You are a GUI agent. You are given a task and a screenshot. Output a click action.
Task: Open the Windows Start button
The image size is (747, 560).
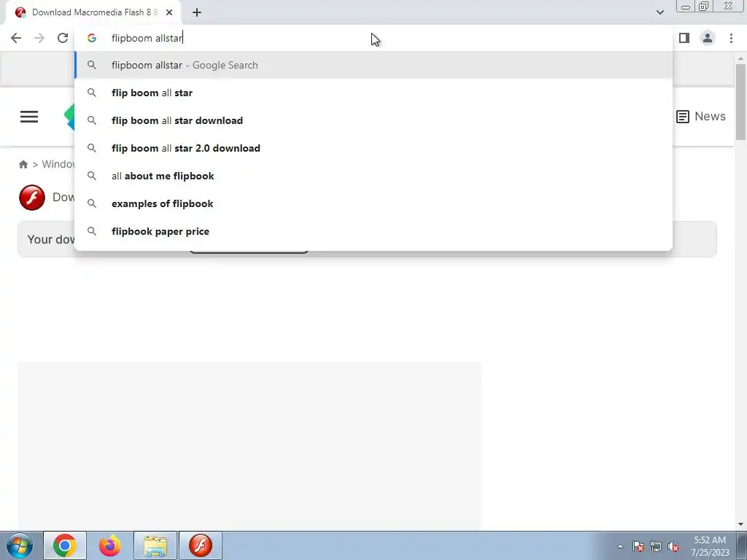(x=20, y=545)
